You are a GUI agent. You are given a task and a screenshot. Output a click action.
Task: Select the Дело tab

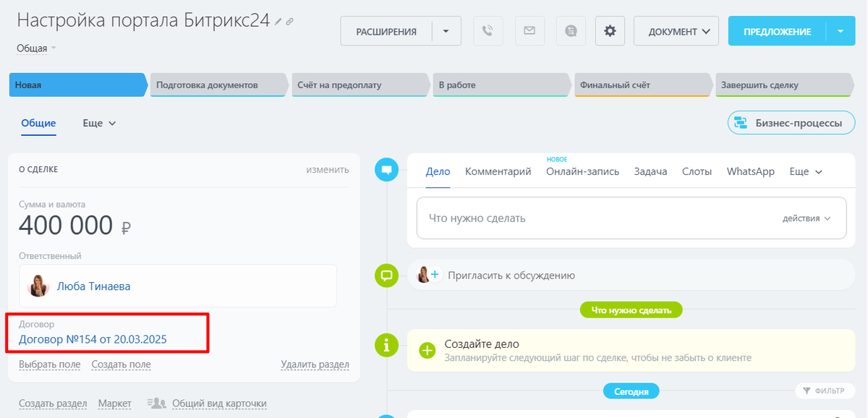pyautogui.click(x=438, y=171)
